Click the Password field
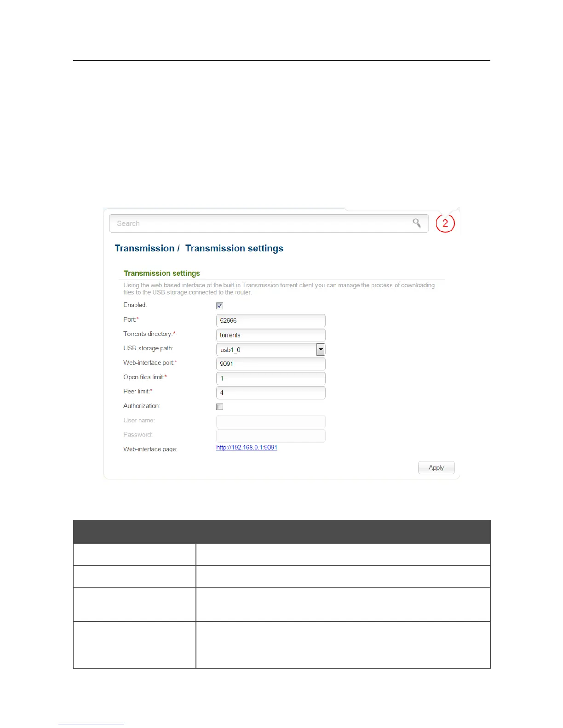 270,436
